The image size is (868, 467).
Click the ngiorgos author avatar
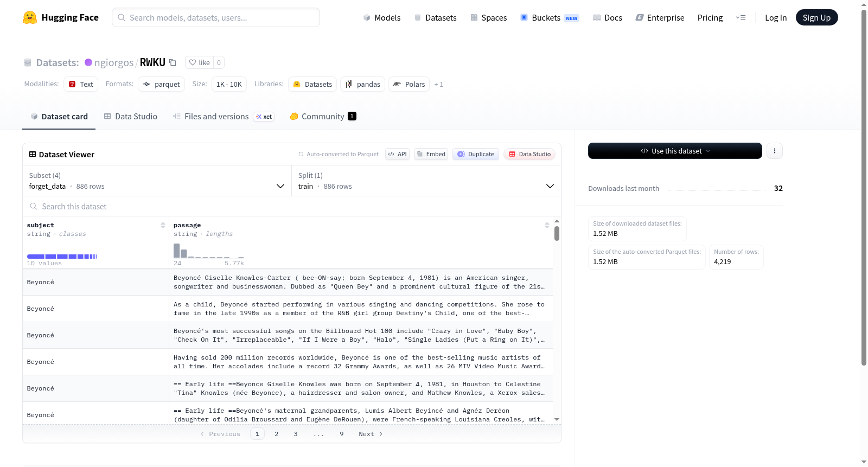88,62
